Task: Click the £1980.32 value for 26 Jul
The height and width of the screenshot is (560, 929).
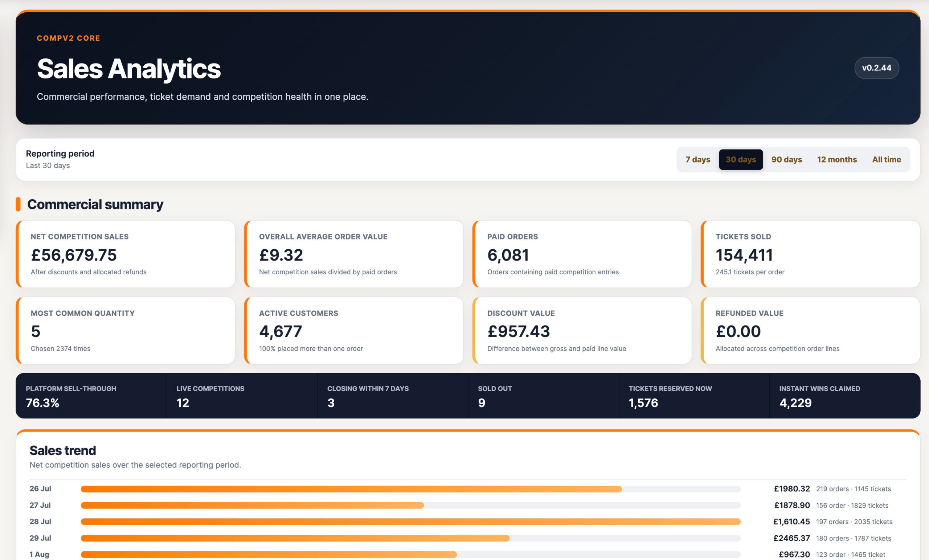Action: tap(792, 489)
